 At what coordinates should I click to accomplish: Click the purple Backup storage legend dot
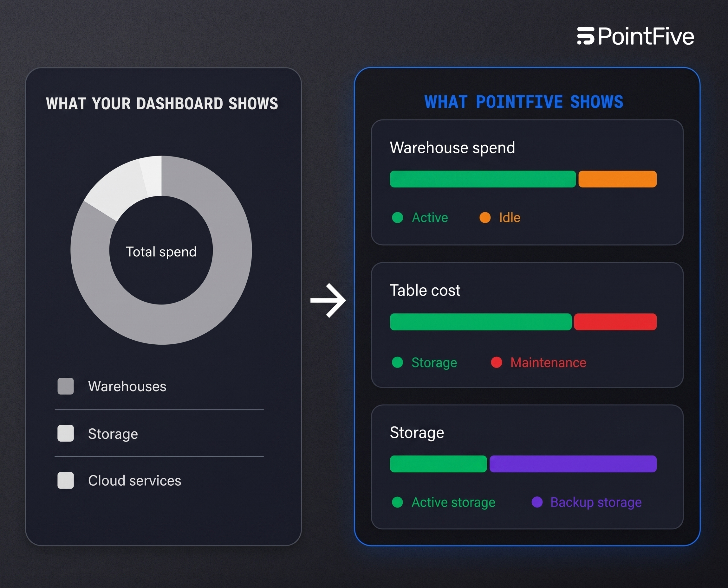537,502
